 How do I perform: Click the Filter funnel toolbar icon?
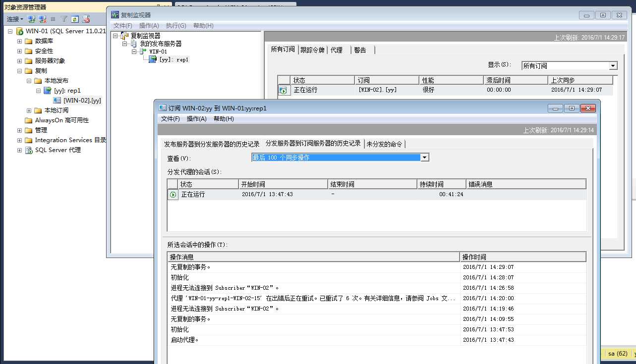64,19
